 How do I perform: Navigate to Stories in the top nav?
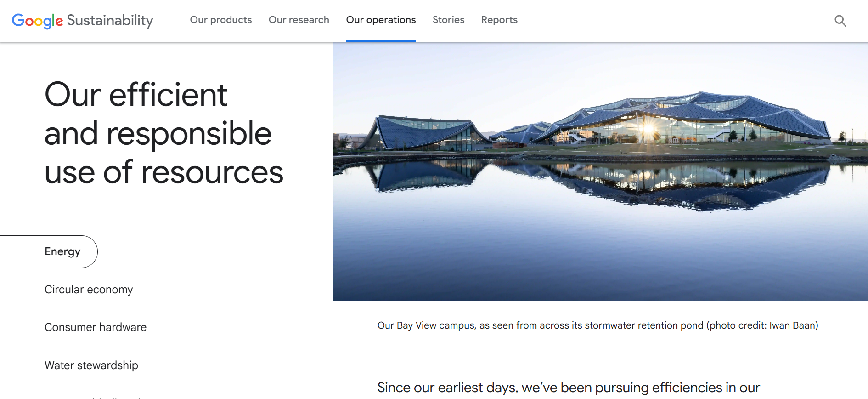point(448,20)
